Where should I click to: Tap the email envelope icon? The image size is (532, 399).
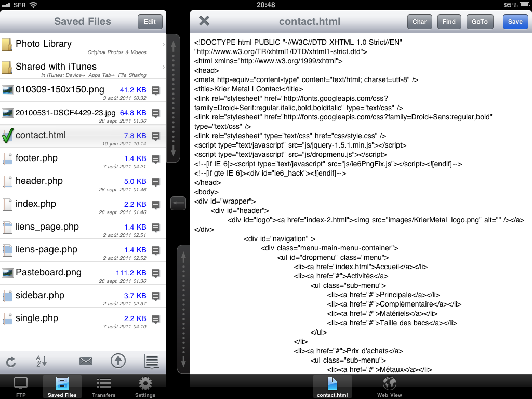coord(86,361)
